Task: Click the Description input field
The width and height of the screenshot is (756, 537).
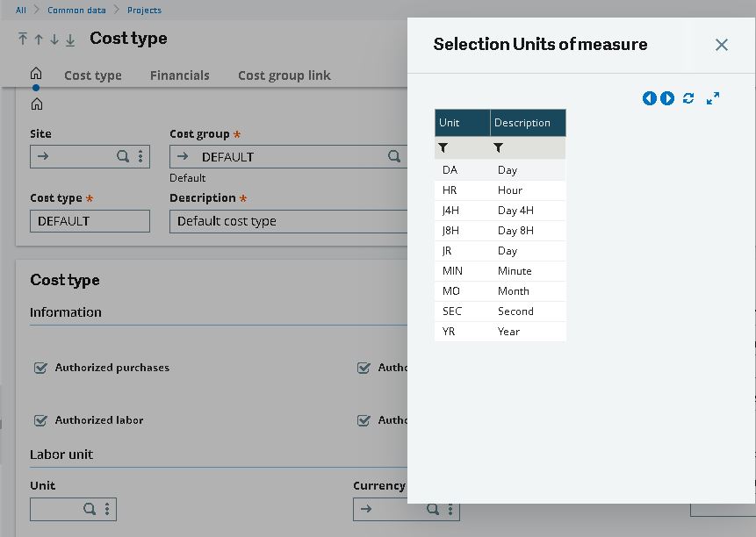Action: [288, 221]
